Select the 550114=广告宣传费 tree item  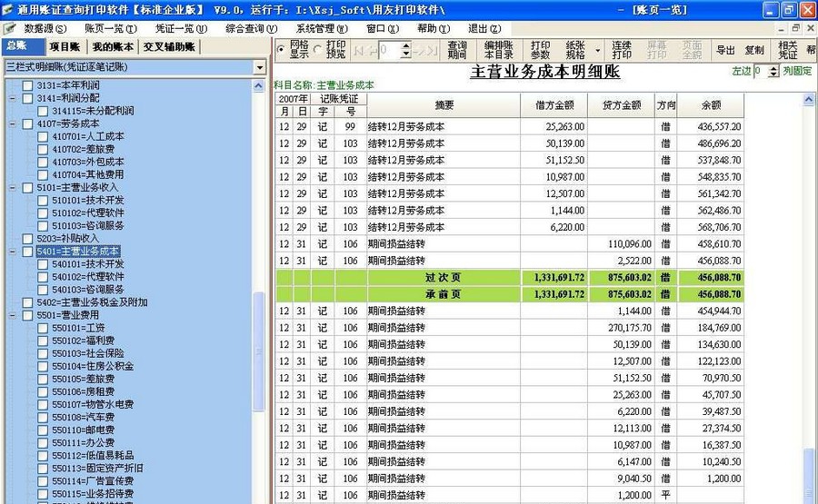coord(93,481)
